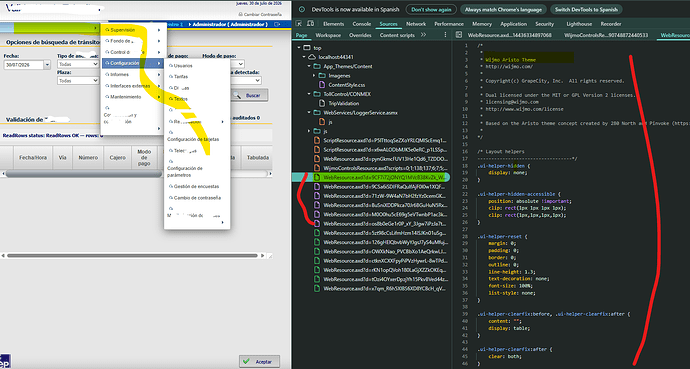The image size is (690, 369).
Task: Click the Imagenes folder icon
Action: 322,76
